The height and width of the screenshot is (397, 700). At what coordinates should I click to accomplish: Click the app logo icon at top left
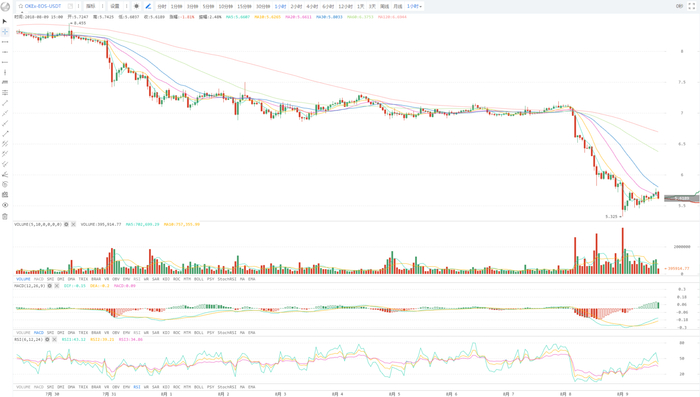tap(5, 6)
